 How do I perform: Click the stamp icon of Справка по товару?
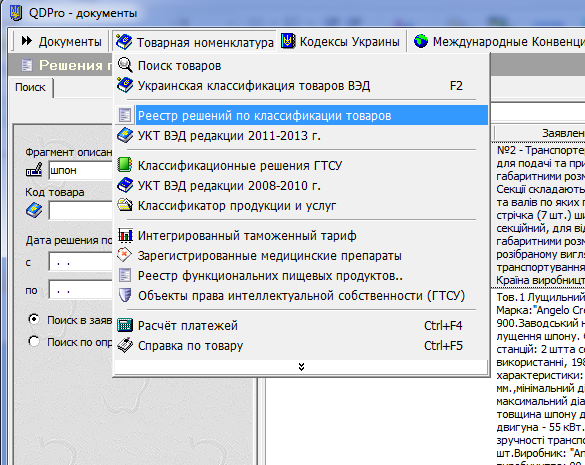click(125, 345)
